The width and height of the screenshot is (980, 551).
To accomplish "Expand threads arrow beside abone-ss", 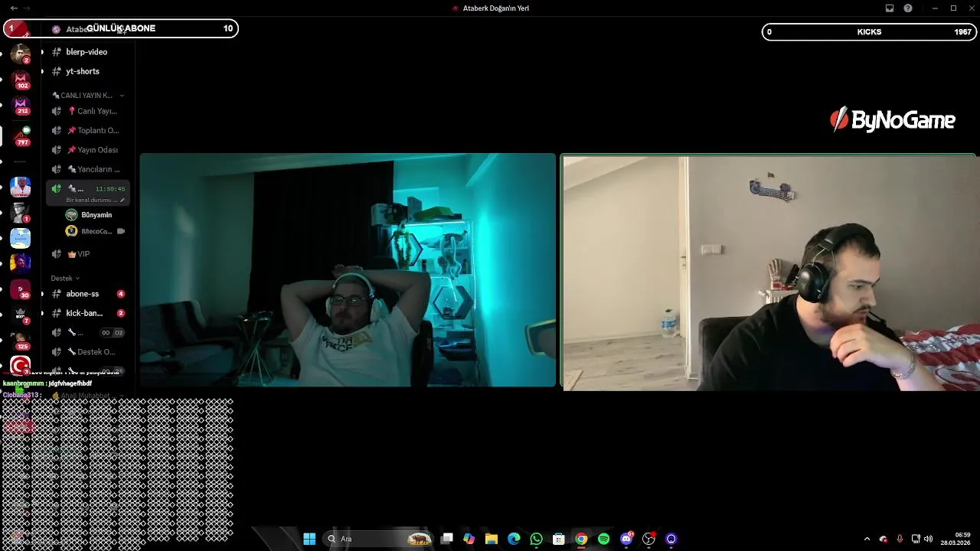I will 42,294.
